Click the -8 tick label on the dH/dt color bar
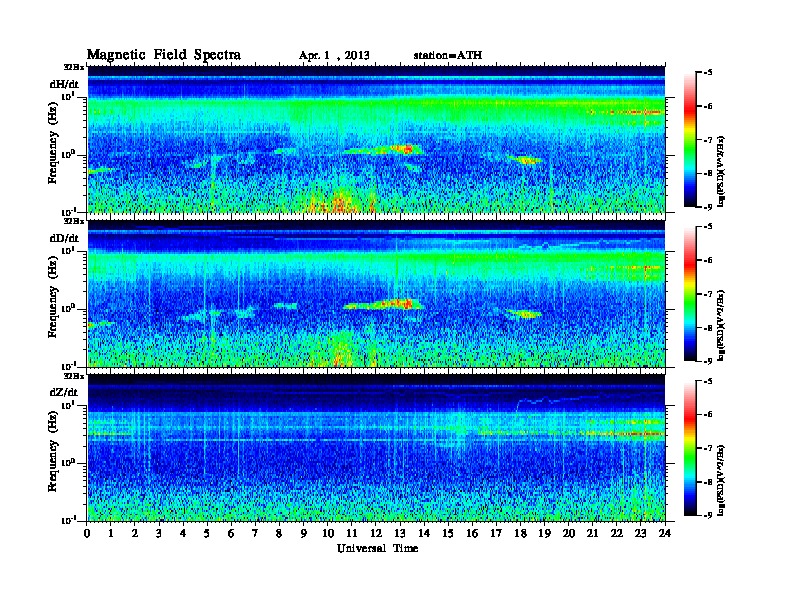The width and height of the screenshot is (792, 612). (x=707, y=173)
